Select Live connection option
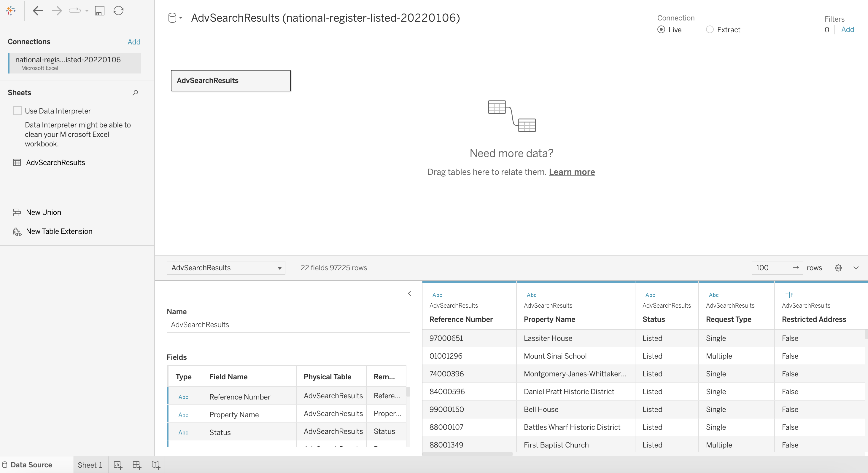The image size is (868, 473). click(x=661, y=30)
